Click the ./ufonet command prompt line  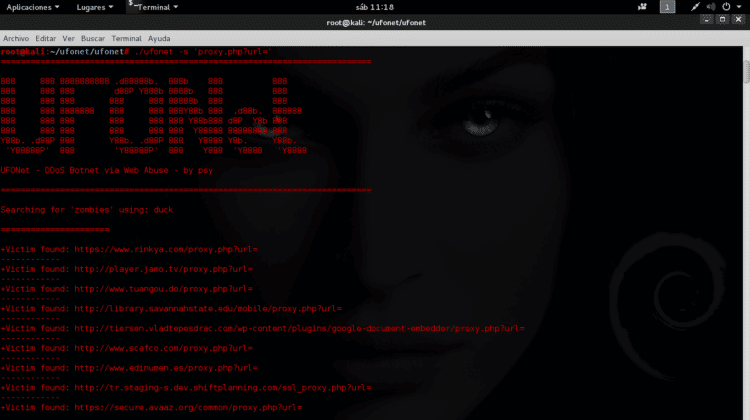click(136, 52)
